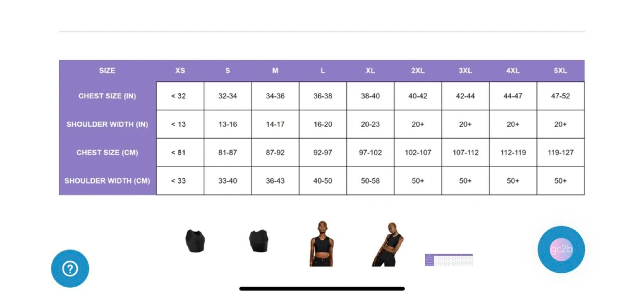Tap the gc2b chat bubble icon

561,249
